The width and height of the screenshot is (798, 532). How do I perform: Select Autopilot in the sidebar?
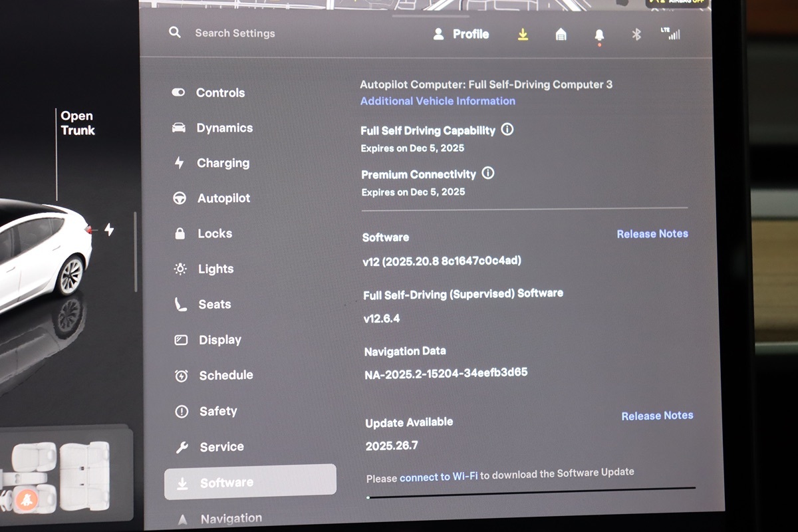click(x=223, y=198)
